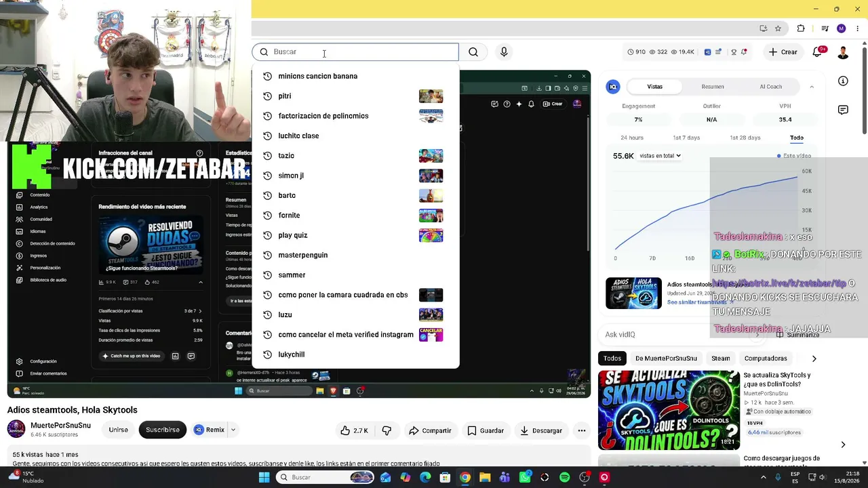The width and height of the screenshot is (868, 488).
Task: Click the Unirse button
Action: pos(119,430)
